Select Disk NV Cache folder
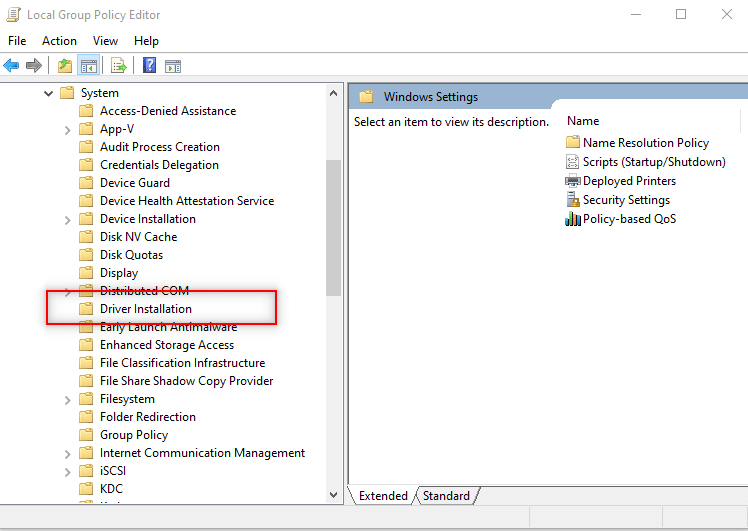 [138, 237]
